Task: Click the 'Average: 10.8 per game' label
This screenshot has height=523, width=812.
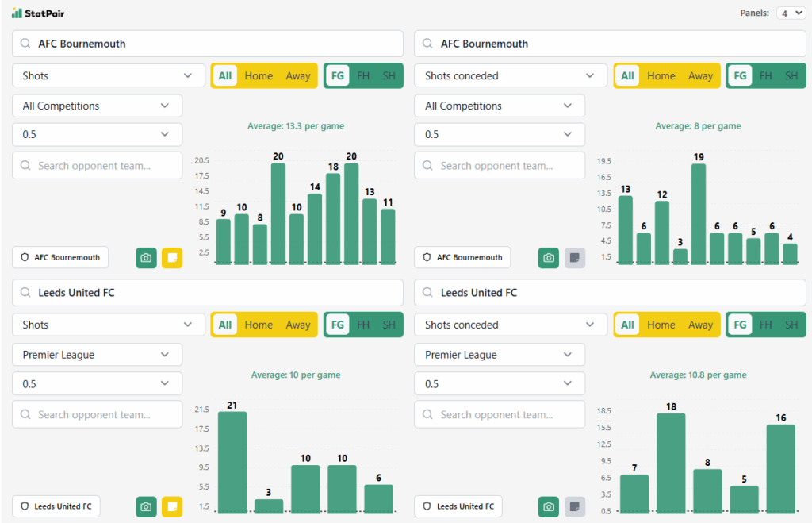Action: click(698, 375)
